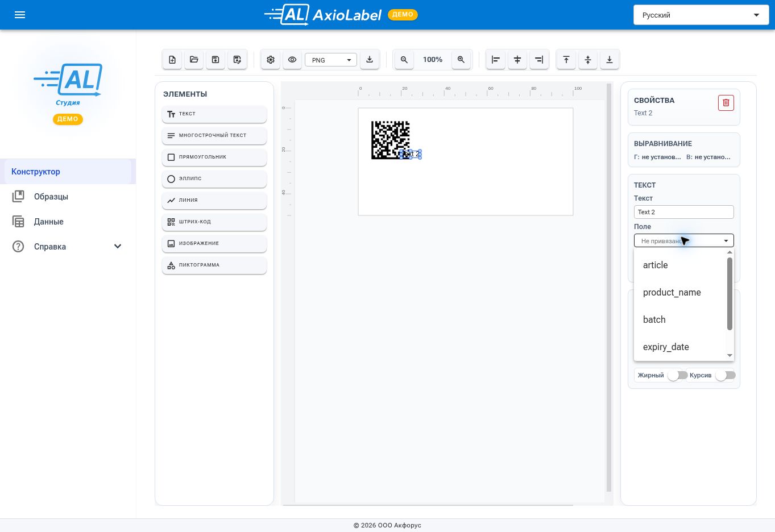Add an Эллипс shape

pos(214,178)
